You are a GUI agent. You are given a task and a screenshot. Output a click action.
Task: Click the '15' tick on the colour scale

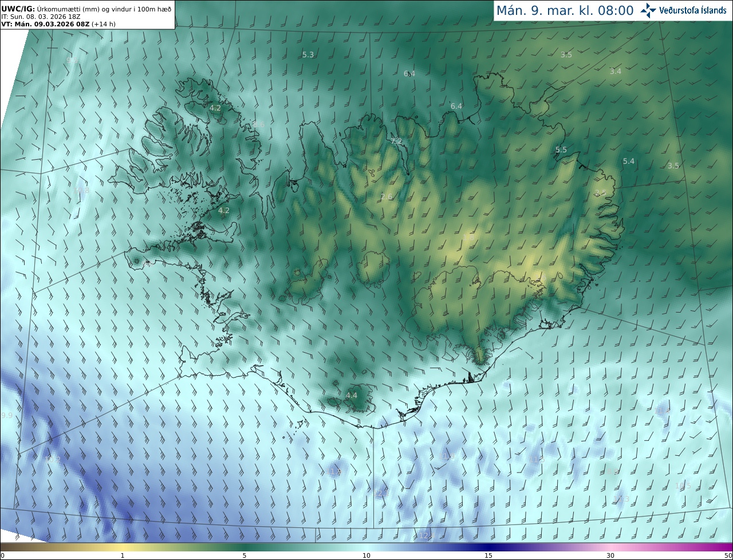(488, 555)
